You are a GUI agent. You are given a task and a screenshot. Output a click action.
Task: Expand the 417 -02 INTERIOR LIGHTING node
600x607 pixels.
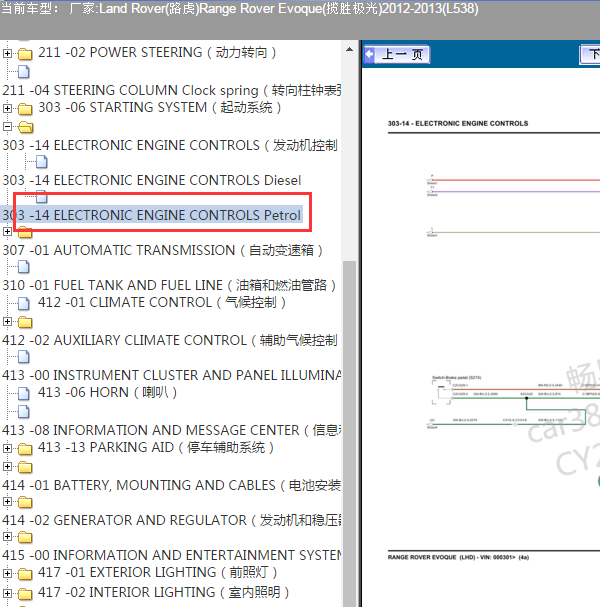[7, 593]
